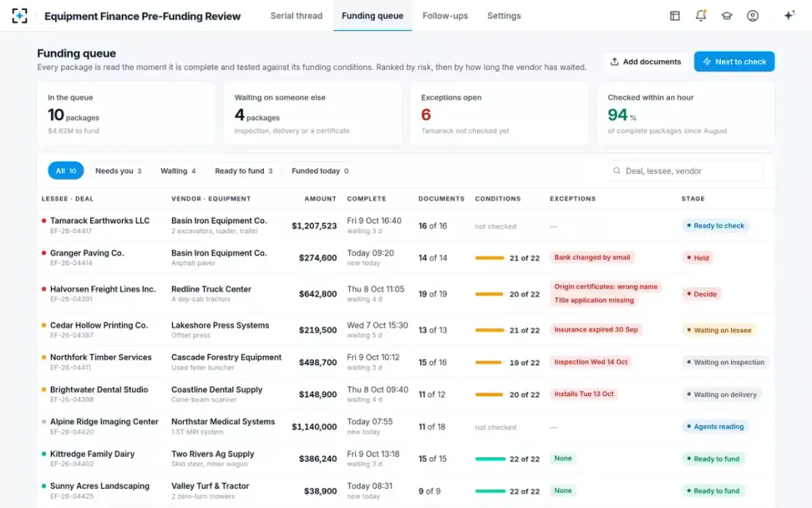Click the $1,207,523 amount
This screenshot has height=508, width=812.
314,226
